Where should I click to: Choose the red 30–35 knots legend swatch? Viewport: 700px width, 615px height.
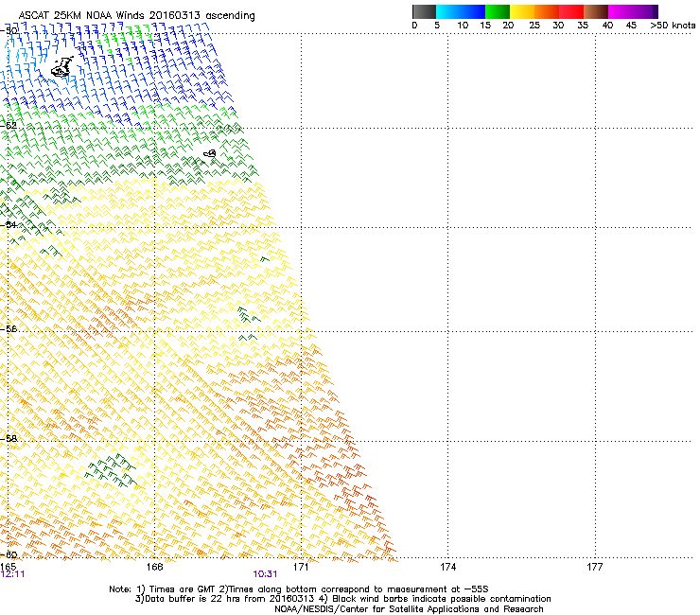[x=571, y=11]
